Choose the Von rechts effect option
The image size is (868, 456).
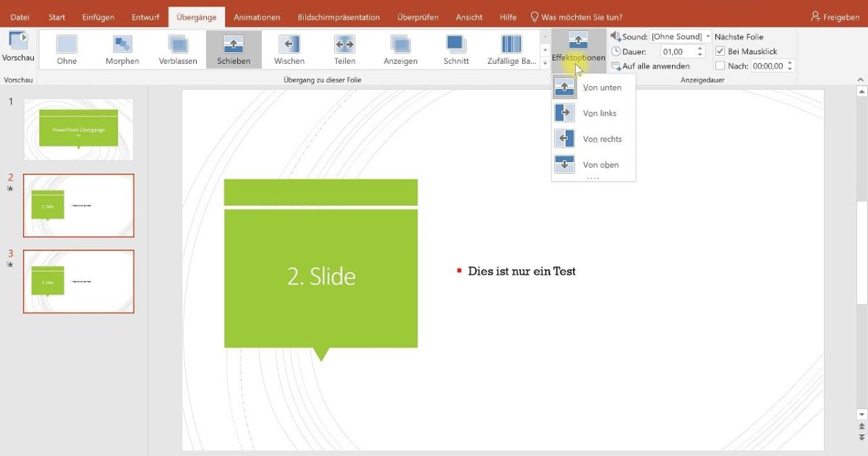tap(593, 139)
